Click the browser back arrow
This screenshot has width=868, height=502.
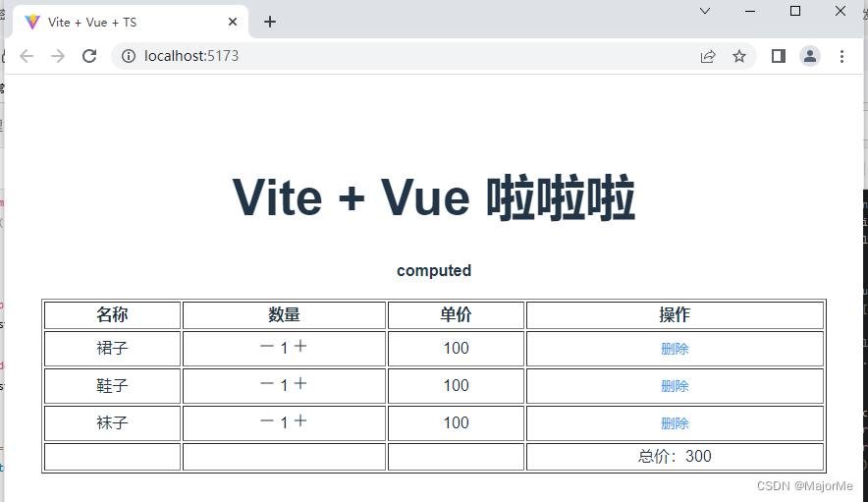[x=27, y=56]
